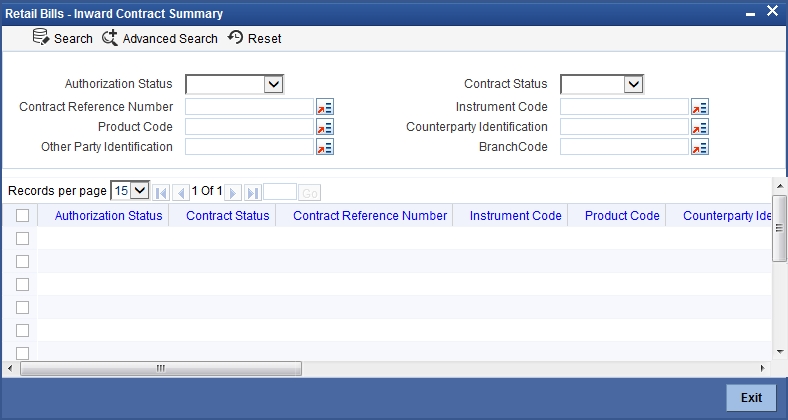788x420 pixels.
Task: Focus the BranchCode field
Action: click(624, 147)
